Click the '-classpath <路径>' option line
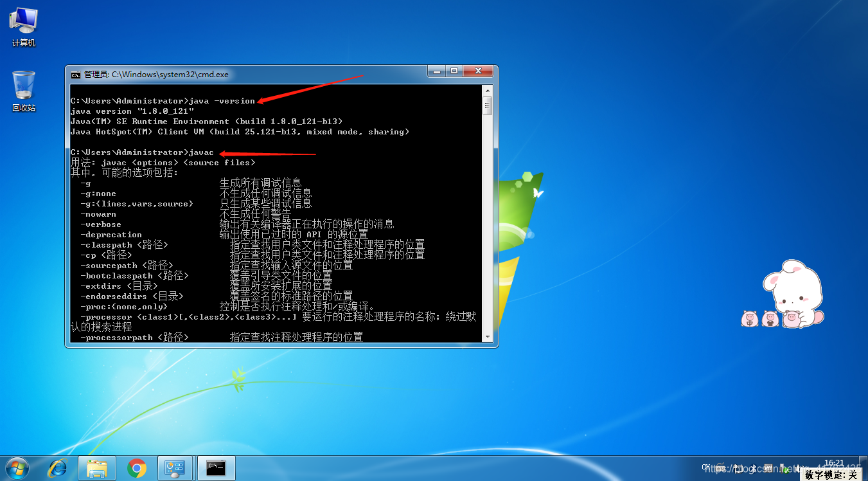Image resolution: width=868 pixels, height=481 pixels. (252, 245)
